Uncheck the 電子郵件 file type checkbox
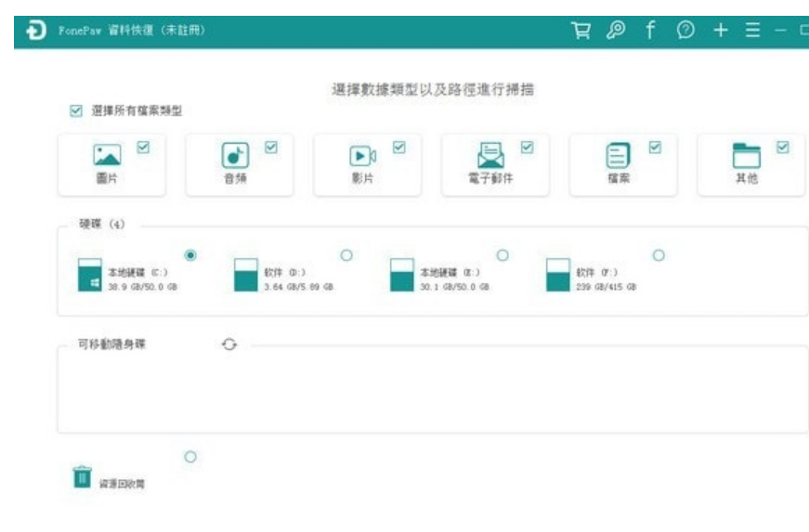This screenshot has width=809, height=532. [x=527, y=147]
